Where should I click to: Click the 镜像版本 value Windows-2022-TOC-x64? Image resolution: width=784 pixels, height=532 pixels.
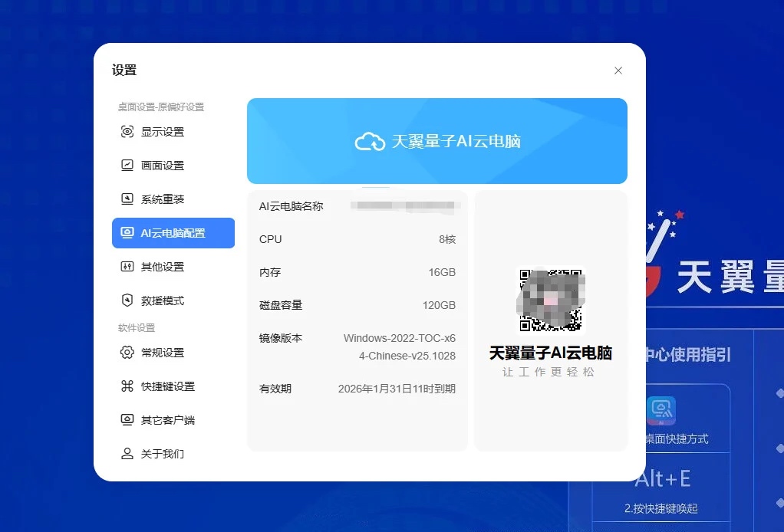[400, 346]
